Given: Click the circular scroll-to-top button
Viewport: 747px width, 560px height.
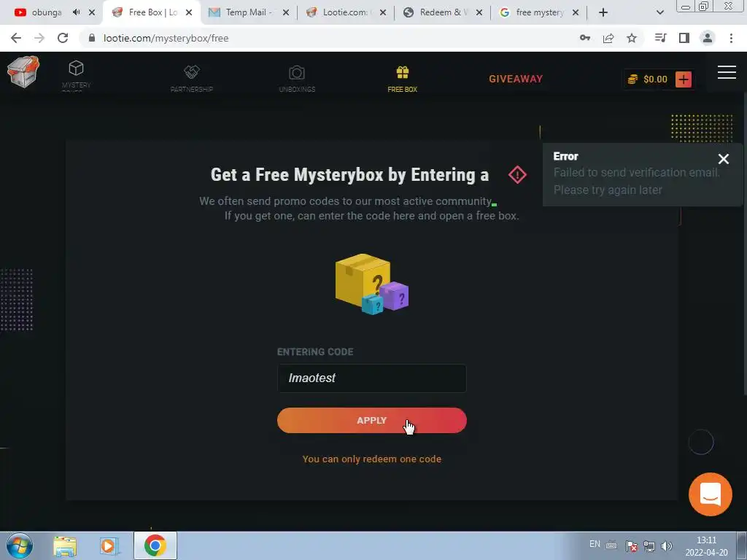Looking at the screenshot, I should tap(701, 442).
